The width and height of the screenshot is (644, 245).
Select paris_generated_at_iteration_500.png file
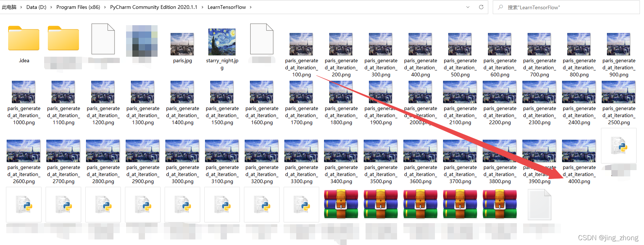coord(460,55)
